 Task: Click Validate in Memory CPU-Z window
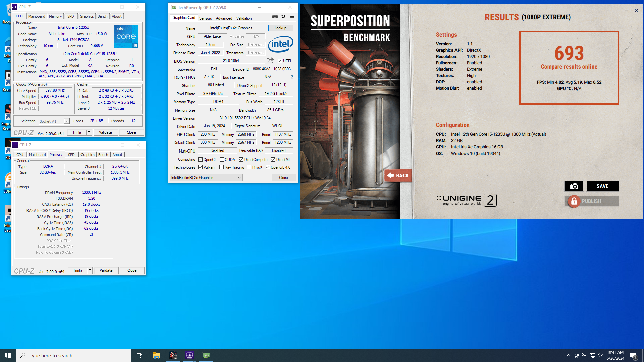click(x=106, y=270)
